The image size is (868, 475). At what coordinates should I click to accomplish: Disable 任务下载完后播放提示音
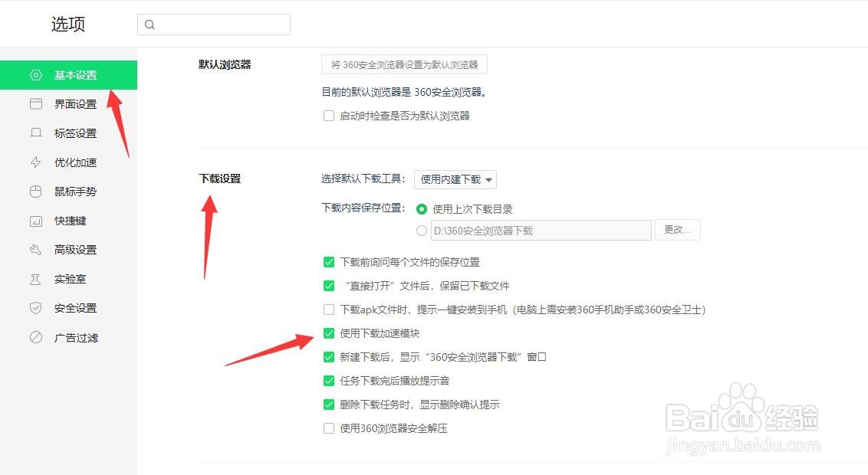(329, 381)
